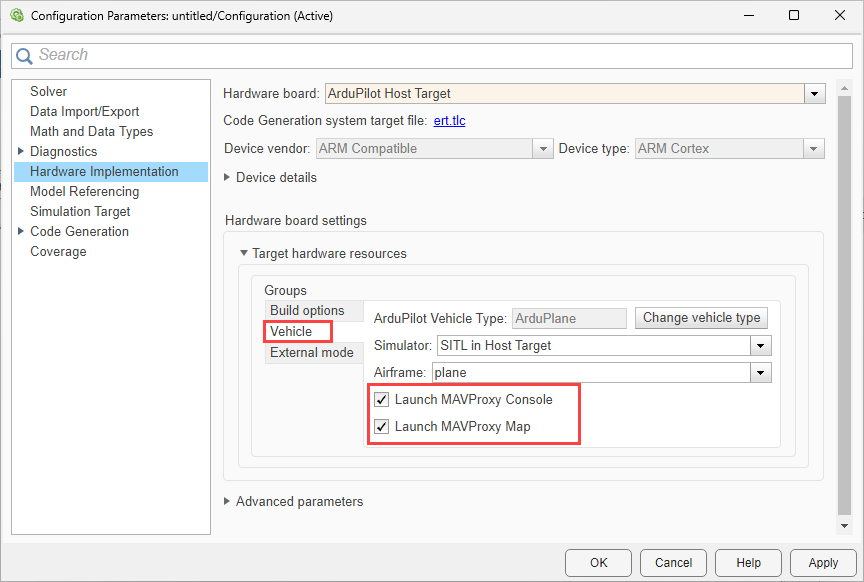The height and width of the screenshot is (582, 864).
Task: Expand the Diagnostics tree node arrow
Action: point(21,152)
